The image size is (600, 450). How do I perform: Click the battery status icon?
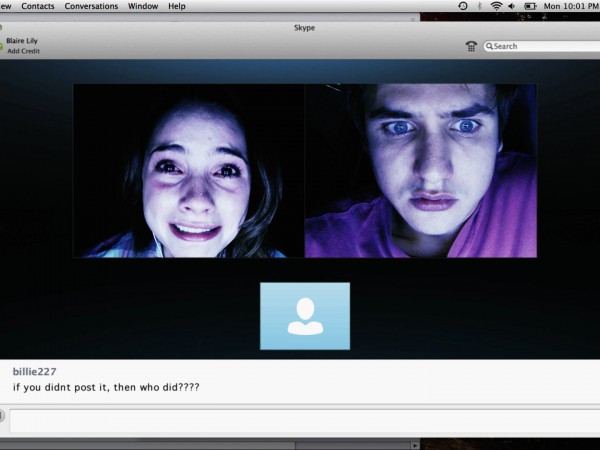point(529,6)
